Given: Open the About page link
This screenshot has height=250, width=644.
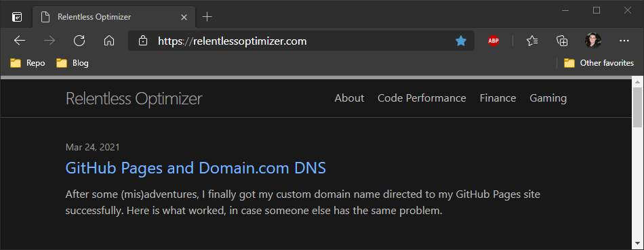Looking at the screenshot, I should [349, 98].
